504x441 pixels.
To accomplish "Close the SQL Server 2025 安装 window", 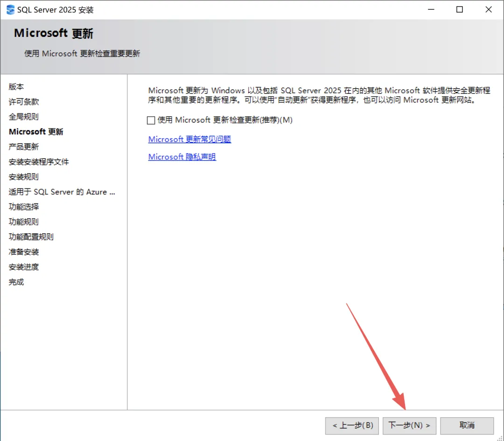I will [x=489, y=10].
